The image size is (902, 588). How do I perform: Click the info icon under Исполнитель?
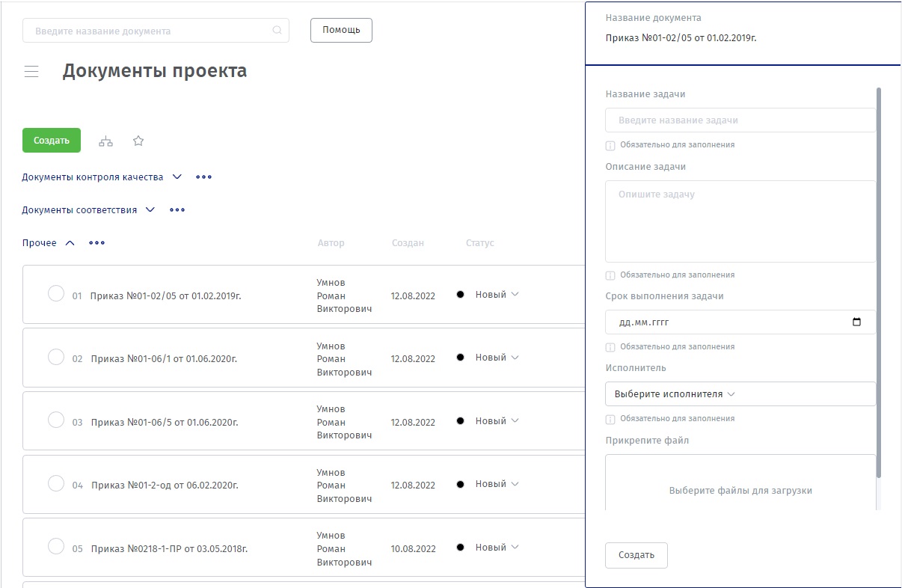[610, 419]
